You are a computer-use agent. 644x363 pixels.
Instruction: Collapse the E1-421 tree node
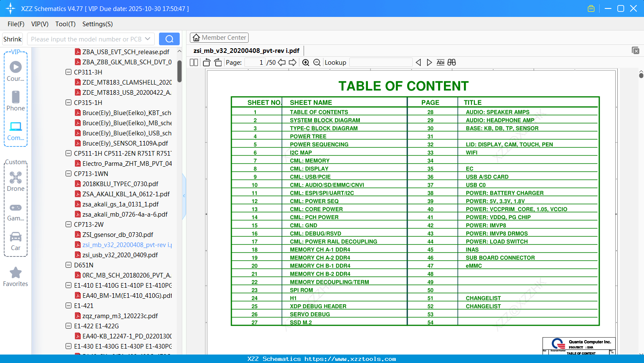69,306
